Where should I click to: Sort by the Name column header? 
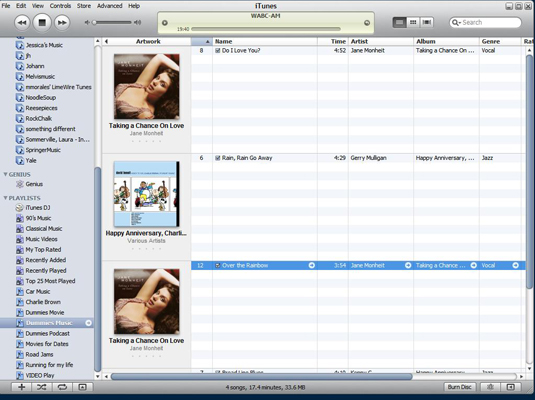265,41
